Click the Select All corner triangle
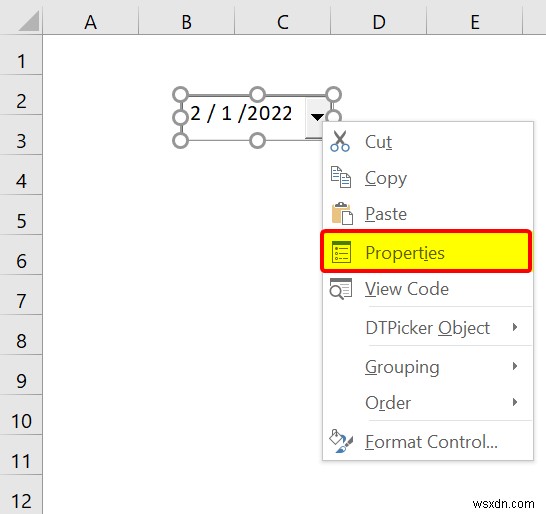The height and width of the screenshot is (514, 546). [29, 21]
